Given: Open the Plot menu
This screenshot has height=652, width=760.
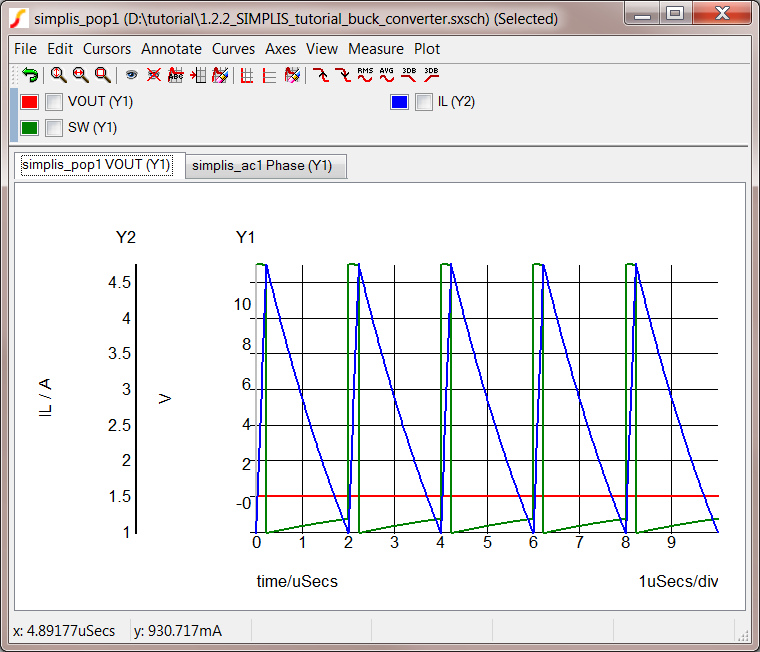Looking at the screenshot, I should 427,49.
